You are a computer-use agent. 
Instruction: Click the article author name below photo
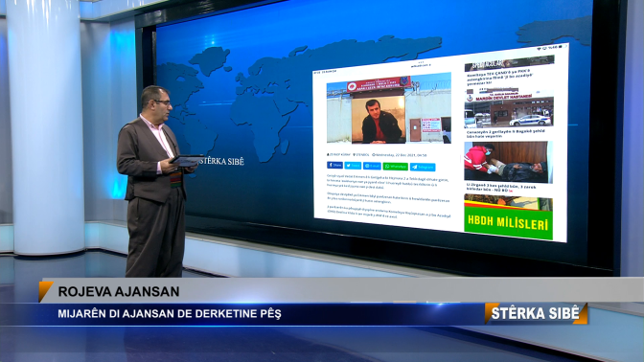coord(339,155)
